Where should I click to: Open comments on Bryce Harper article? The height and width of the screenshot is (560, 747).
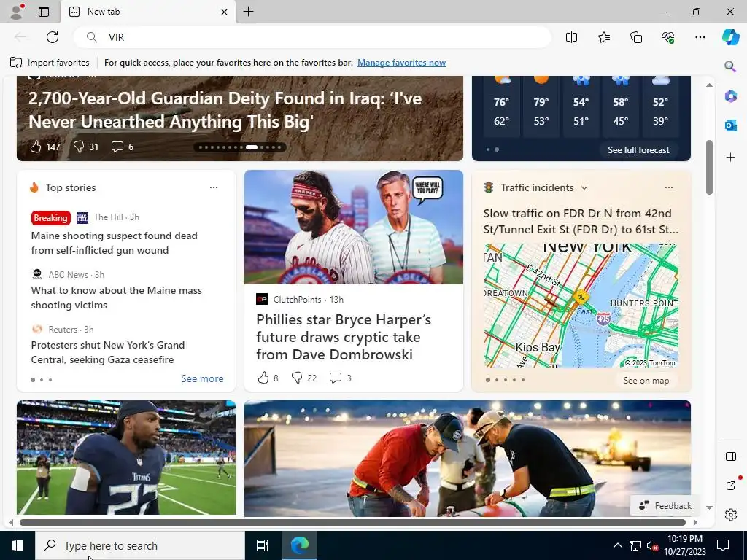click(x=340, y=378)
